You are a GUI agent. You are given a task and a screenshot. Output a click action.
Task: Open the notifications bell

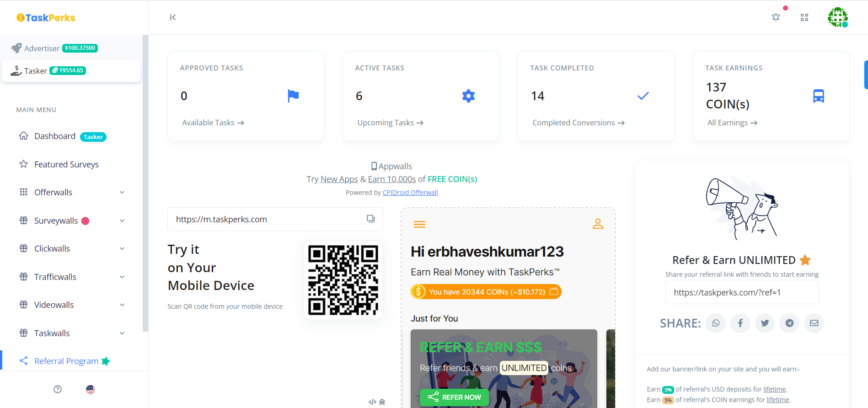[x=776, y=17]
